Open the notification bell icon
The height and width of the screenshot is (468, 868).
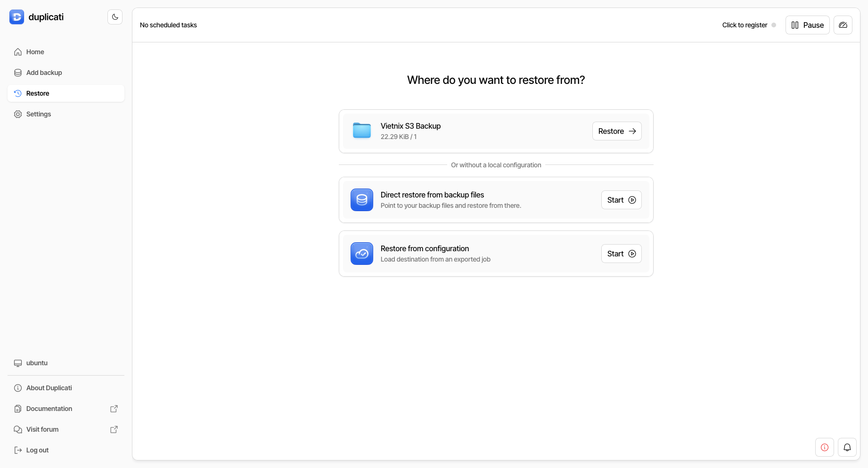(x=847, y=447)
